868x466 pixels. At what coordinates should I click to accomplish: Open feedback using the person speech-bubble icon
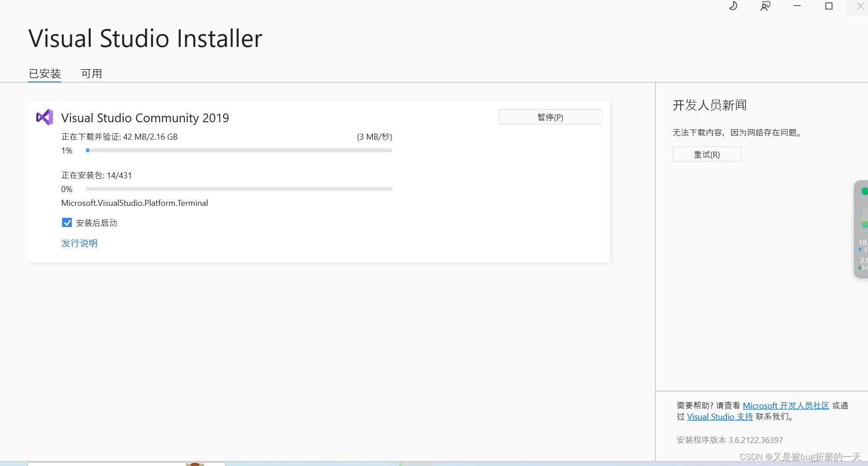pos(765,6)
